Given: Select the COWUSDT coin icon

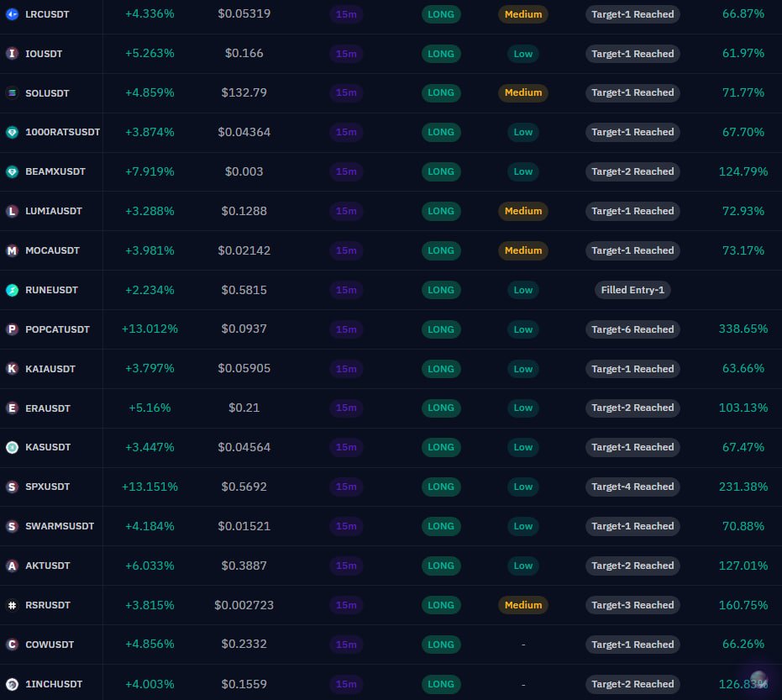Looking at the screenshot, I should 12,644.
